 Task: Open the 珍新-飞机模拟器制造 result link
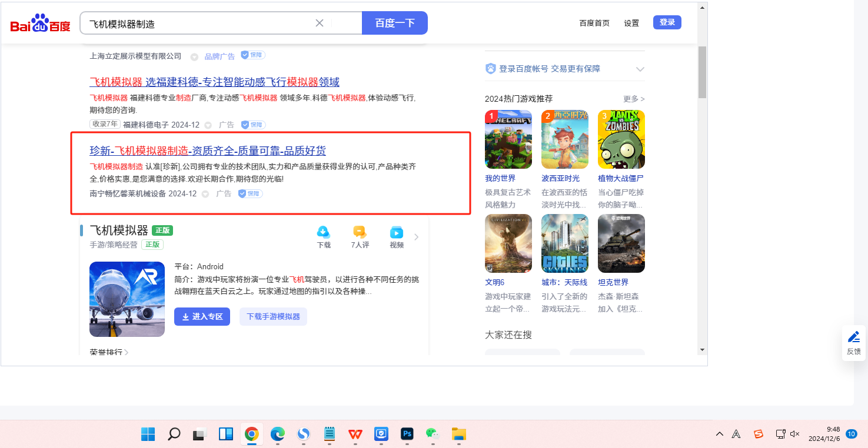[207, 151]
